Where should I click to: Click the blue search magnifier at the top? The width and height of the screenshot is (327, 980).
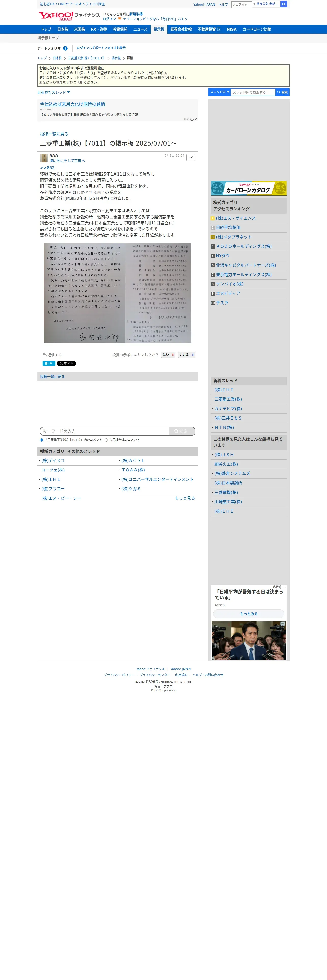pos(284,4)
